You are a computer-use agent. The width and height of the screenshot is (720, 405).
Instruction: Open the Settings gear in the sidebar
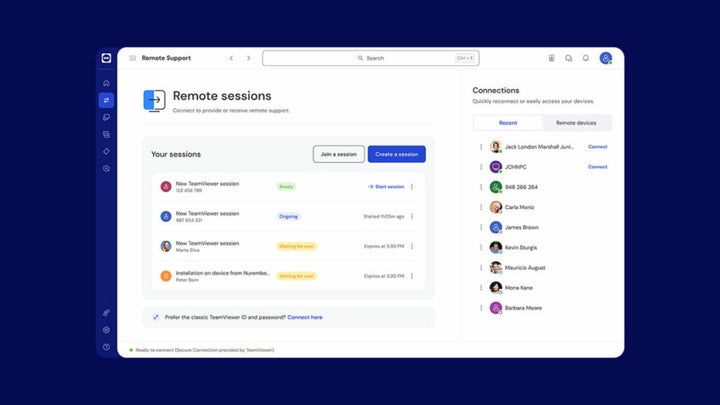[x=106, y=330]
